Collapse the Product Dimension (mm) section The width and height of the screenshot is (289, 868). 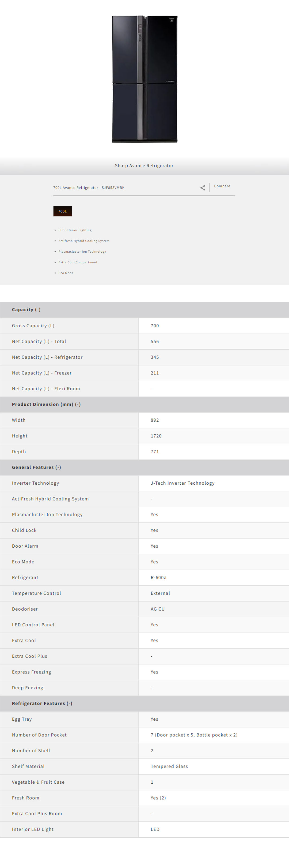click(x=46, y=404)
